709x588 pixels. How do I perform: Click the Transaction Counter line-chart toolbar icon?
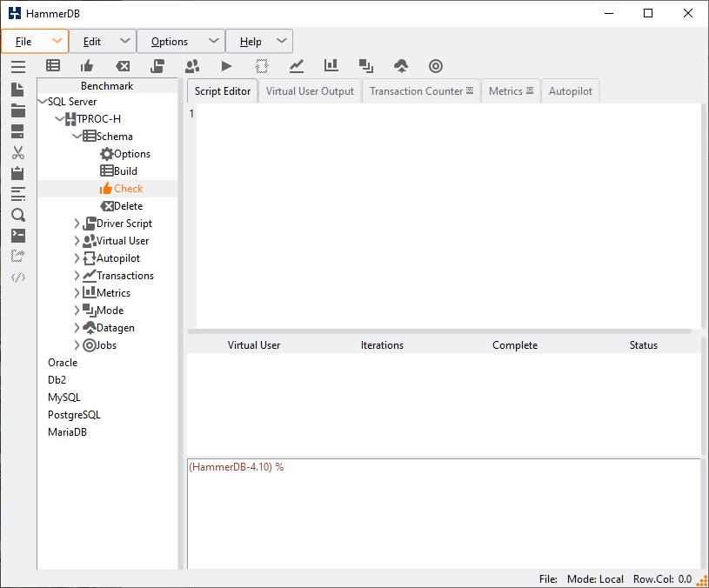(x=297, y=66)
